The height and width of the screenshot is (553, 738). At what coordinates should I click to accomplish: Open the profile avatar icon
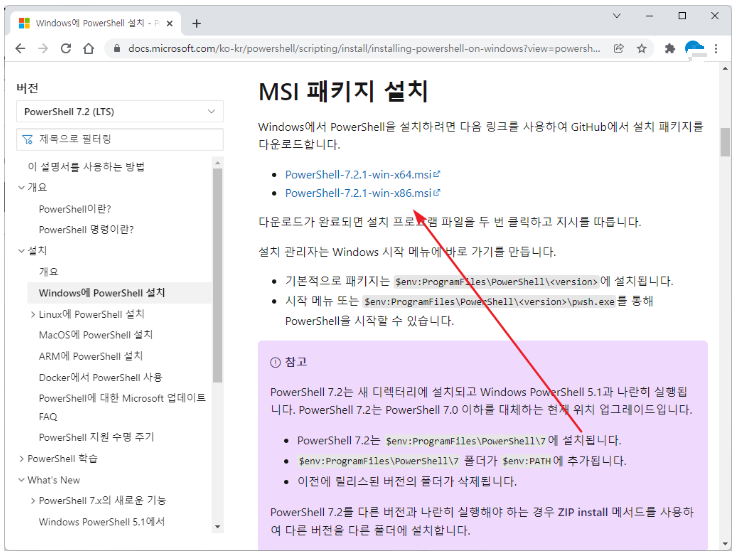click(x=694, y=48)
